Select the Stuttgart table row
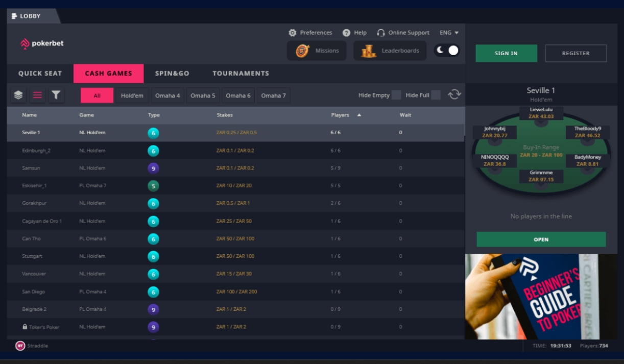This screenshot has height=364, width=624. (235, 256)
